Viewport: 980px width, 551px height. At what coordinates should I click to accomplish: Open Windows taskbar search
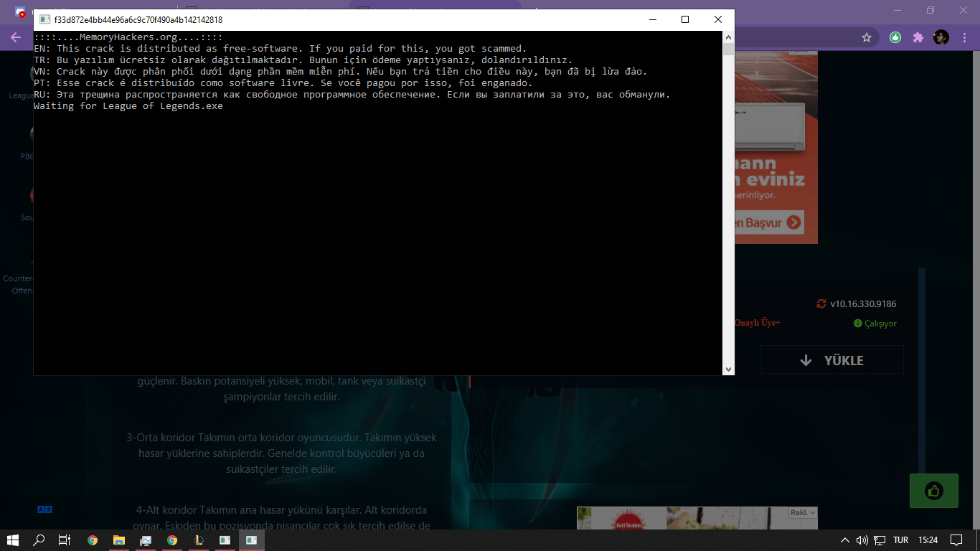click(39, 540)
